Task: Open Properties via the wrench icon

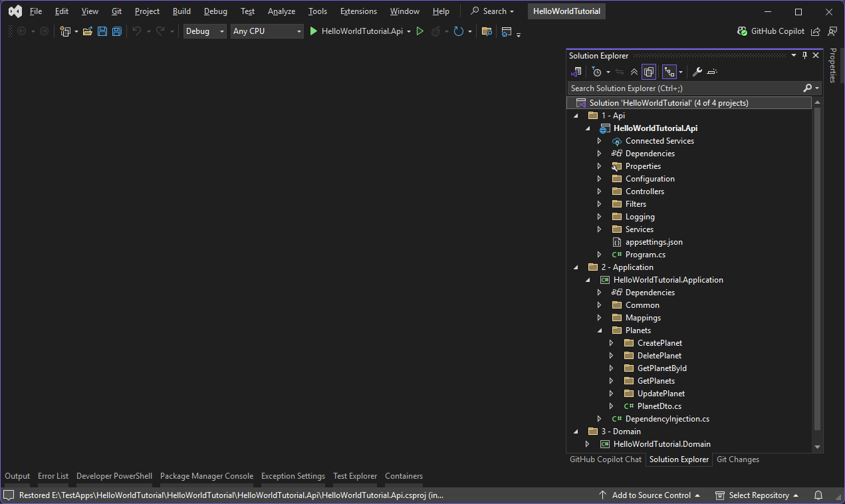Action: pyautogui.click(x=697, y=72)
